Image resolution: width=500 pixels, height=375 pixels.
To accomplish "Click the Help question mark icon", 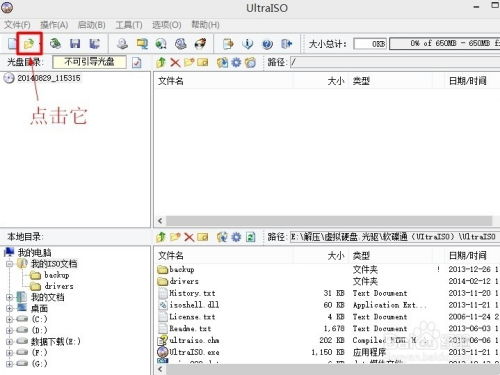I will (x=267, y=44).
